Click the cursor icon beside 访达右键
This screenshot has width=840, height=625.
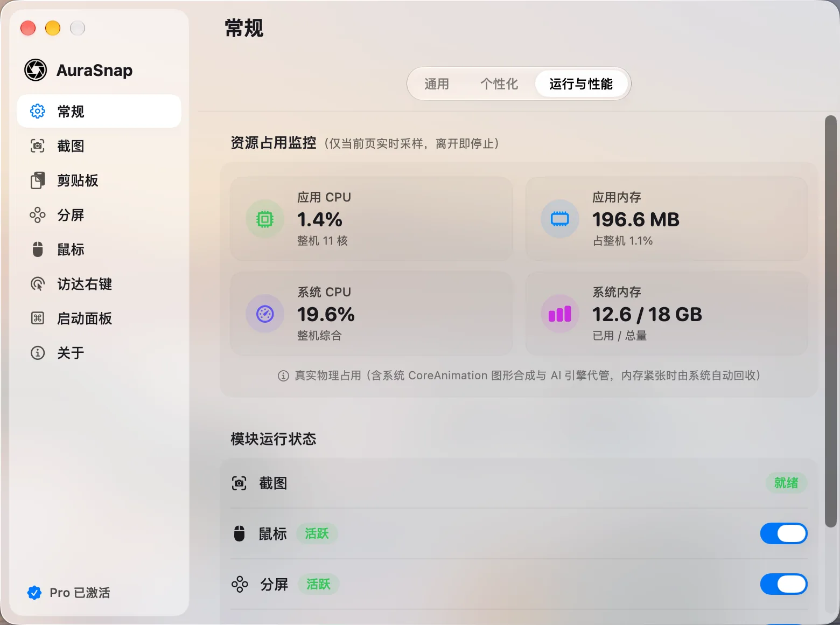[x=37, y=283]
